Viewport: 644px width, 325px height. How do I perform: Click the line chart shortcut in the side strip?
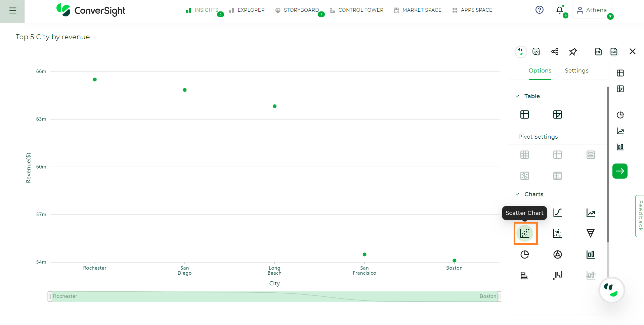pyautogui.click(x=620, y=131)
